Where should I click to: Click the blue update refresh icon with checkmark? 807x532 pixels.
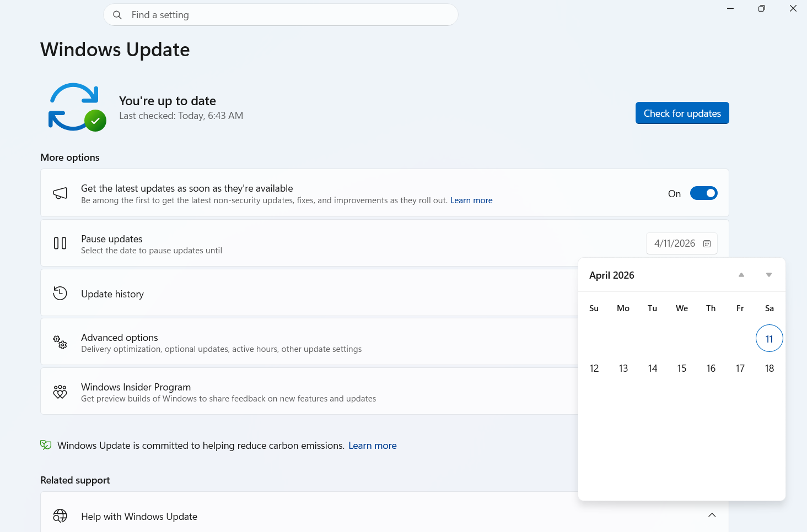(76, 107)
